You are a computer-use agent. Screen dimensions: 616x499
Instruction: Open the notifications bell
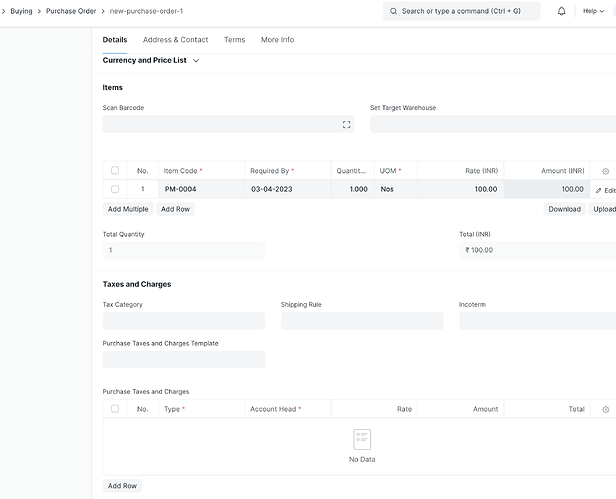click(x=561, y=11)
